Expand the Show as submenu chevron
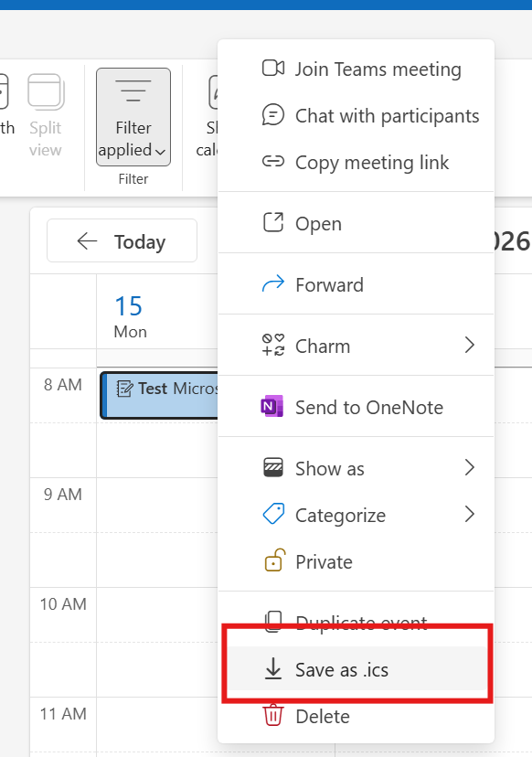This screenshot has width=532, height=757. pyautogui.click(x=469, y=467)
